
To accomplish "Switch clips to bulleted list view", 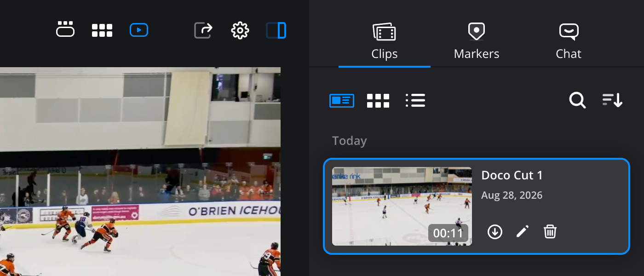I will (x=415, y=100).
